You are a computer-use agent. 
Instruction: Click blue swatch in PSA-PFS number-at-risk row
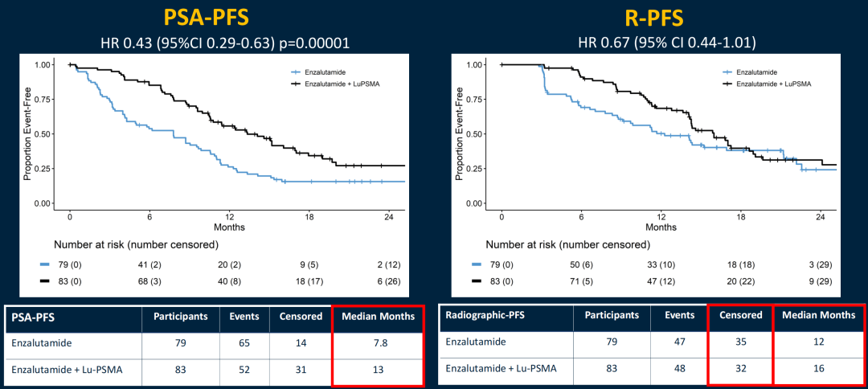pos(48,263)
